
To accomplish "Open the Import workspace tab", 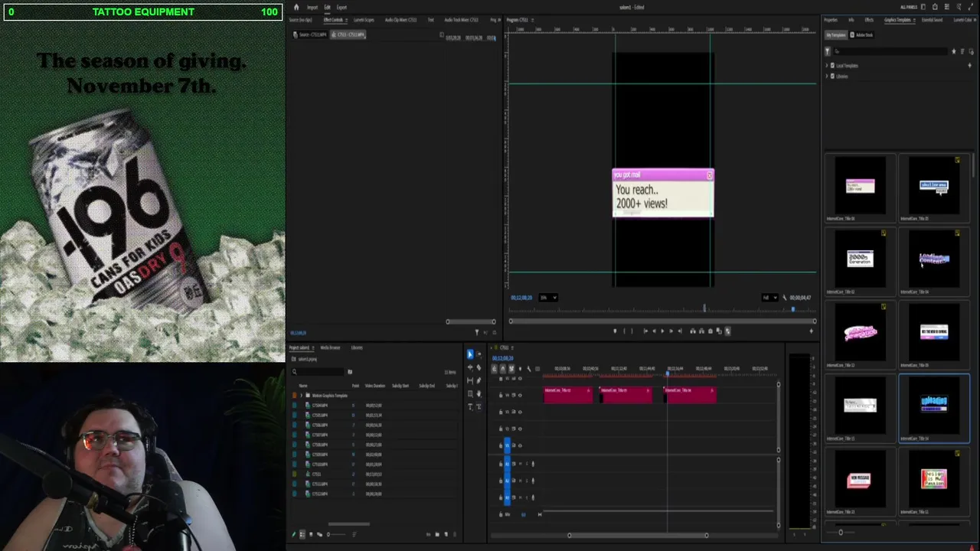I will coord(312,7).
